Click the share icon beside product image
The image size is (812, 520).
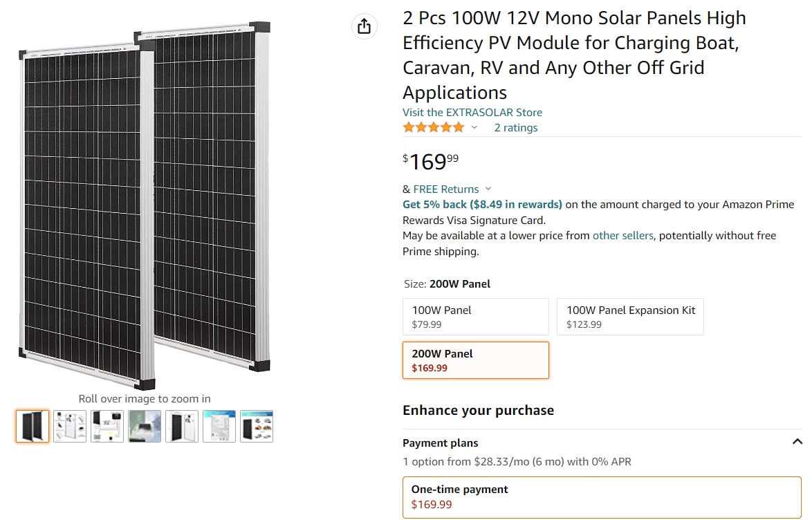365,26
